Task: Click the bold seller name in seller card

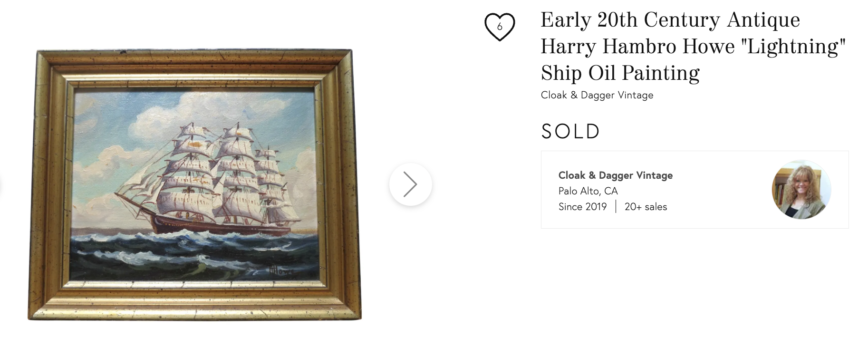Action: (x=615, y=175)
